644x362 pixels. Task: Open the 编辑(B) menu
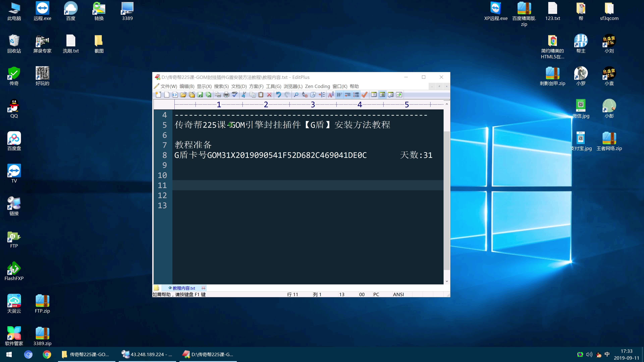[187, 86]
